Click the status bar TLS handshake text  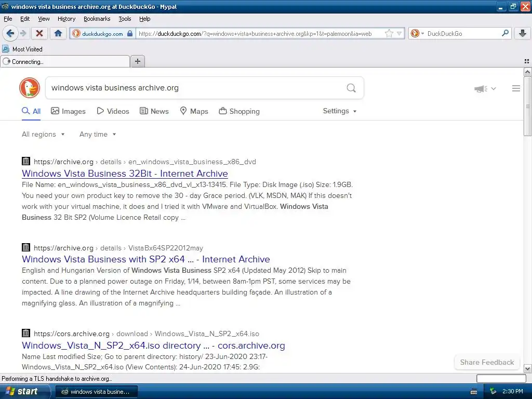coord(57,379)
